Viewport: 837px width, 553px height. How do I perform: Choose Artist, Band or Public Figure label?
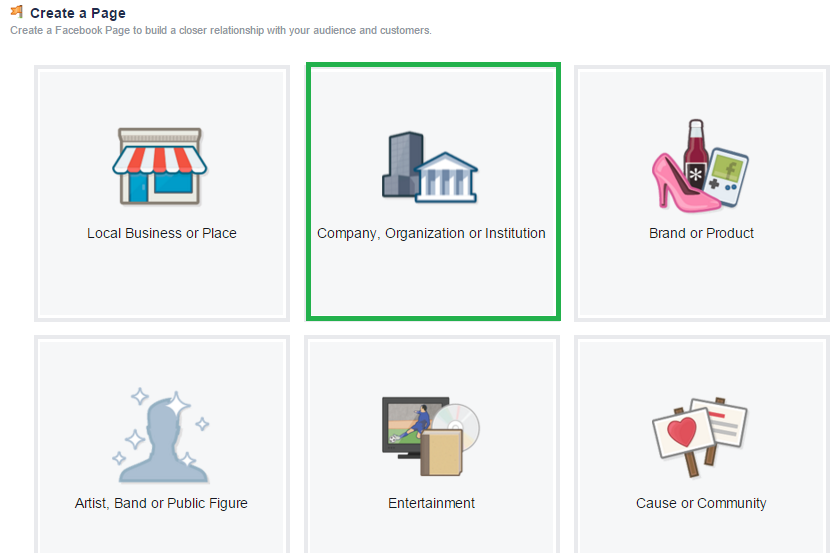coord(161,503)
